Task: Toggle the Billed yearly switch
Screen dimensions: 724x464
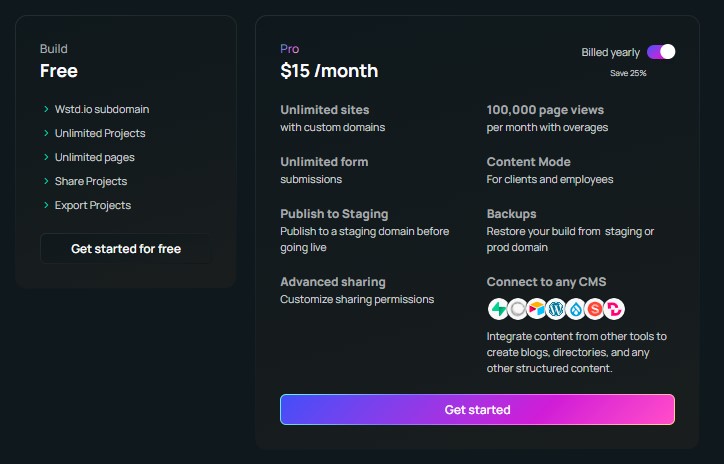Action: click(661, 52)
